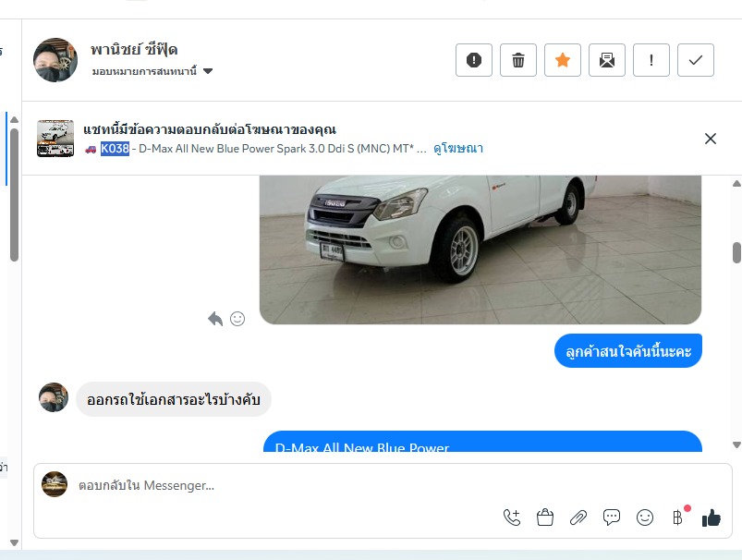Click chat scrollbar up arrow
742x560 pixels.
(736, 184)
